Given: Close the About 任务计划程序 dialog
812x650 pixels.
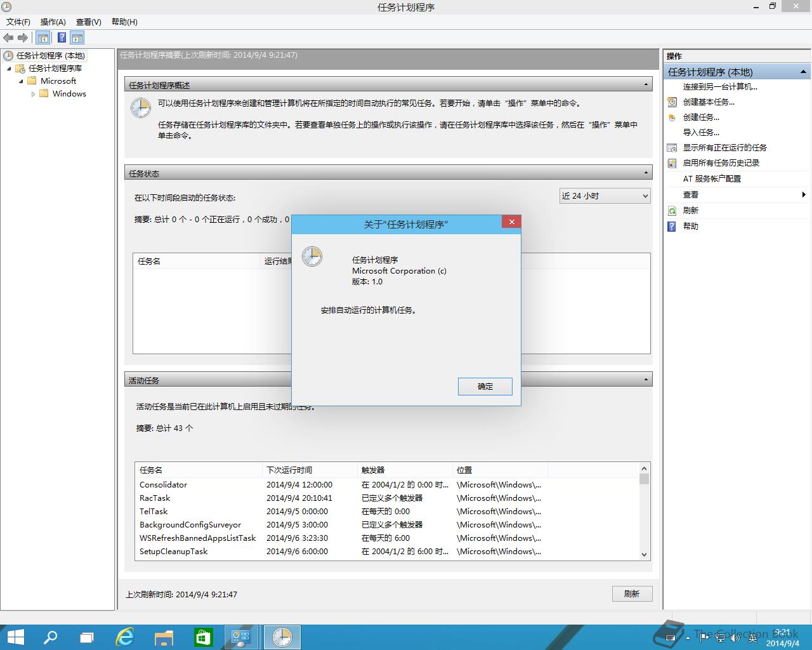Looking at the screenshot, I should click(x=511, y=222).
